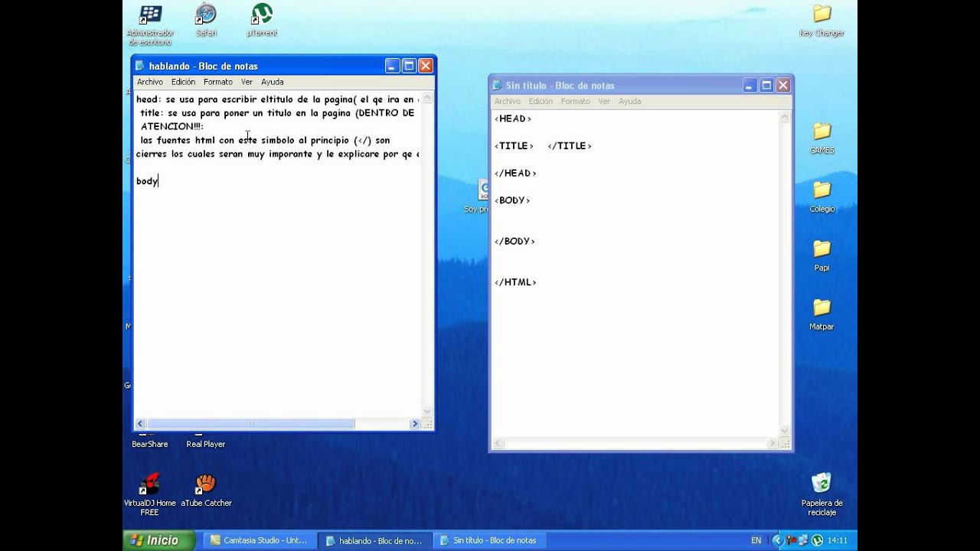Viewport: 980px width, 551px height.
Task: Open Edición menu in hablando window
Action: [x=183, y=82]
